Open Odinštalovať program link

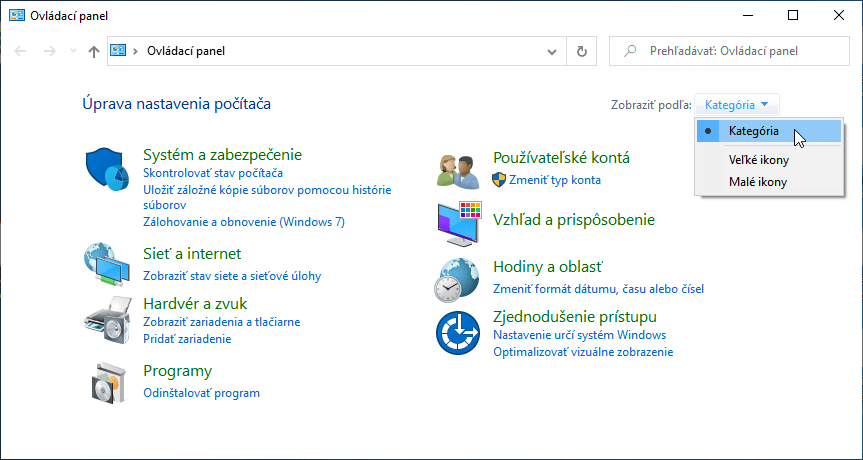click(x=201, y=393)
